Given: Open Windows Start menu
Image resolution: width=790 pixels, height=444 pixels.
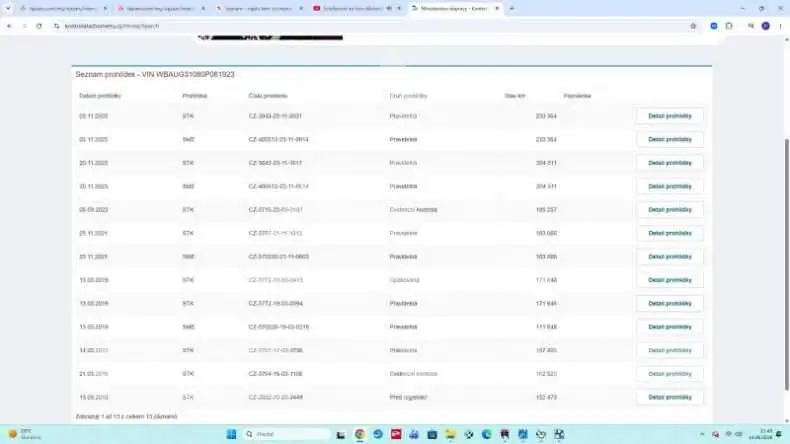Looking at the screenshot, I should [x=231, y=434].
